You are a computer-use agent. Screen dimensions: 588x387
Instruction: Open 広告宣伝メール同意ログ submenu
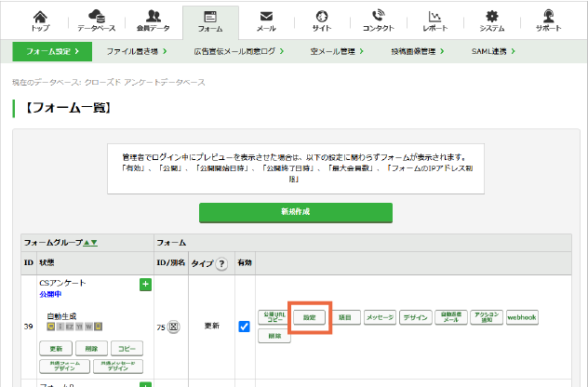238,51
